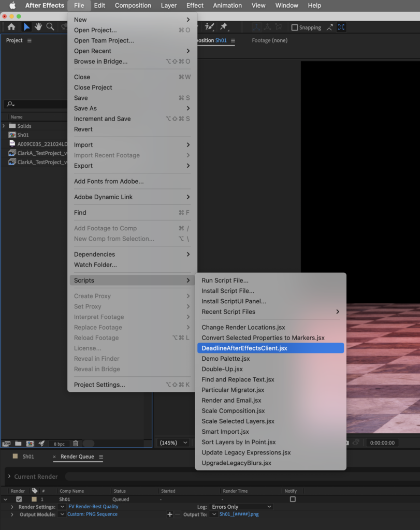The width and height of the screenshot is (420, 530).
Task: Create a new folder in Project panel
Action: 18,444
